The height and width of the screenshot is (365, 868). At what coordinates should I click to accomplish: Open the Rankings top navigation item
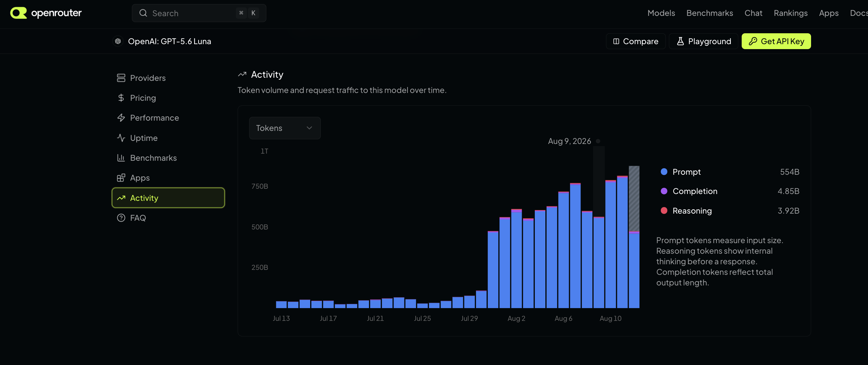pyautogui.click(x=791, y=13)
